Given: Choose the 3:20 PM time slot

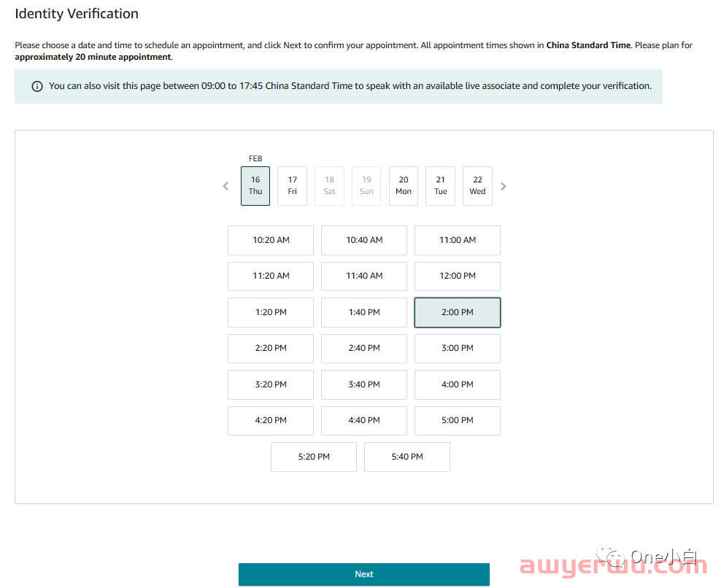Looking at the screenshot, I should click(271, 384).
